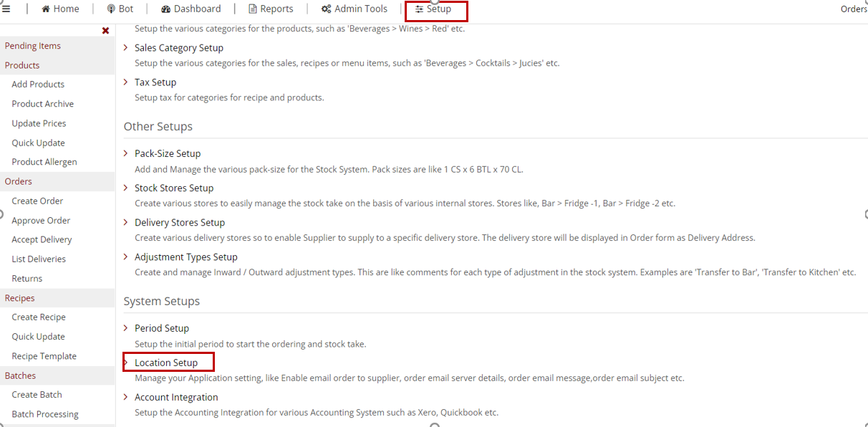Select Pending Items in sidebar
Image resolution: width=868 pixels, height=427 pixels.
(33, 46)
